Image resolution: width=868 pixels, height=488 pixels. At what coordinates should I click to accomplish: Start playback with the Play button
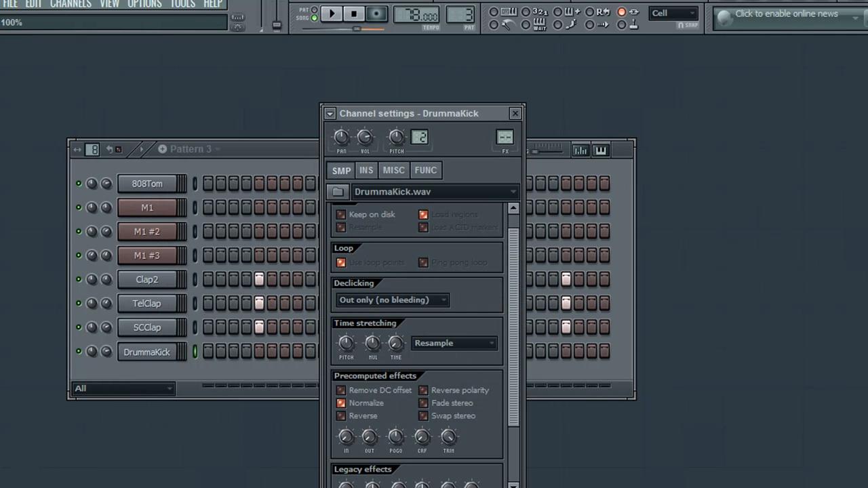click(332, 14)
